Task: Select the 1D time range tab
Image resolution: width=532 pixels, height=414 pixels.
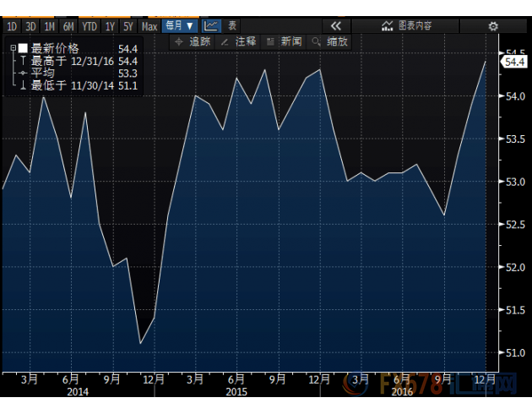Action: [x=12, y=26]
